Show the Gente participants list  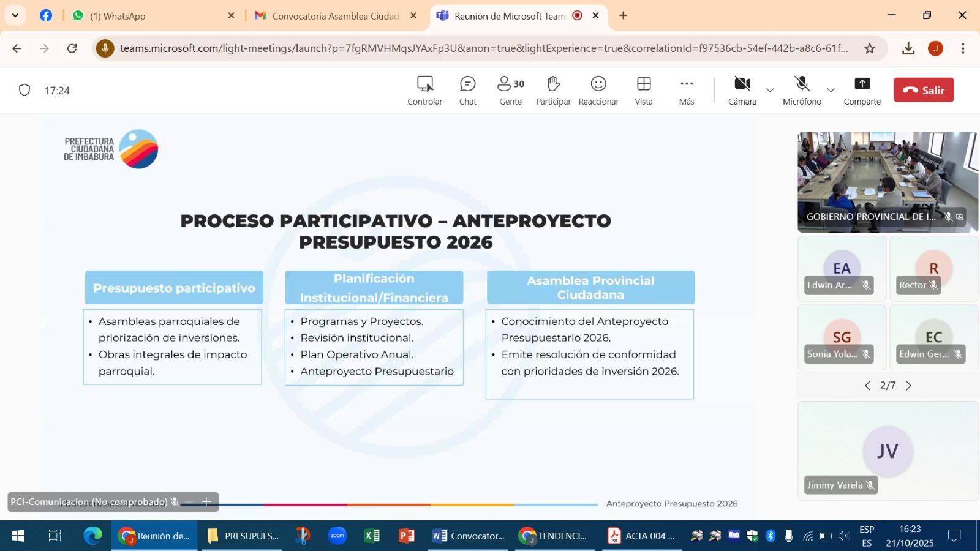point(510,90)
